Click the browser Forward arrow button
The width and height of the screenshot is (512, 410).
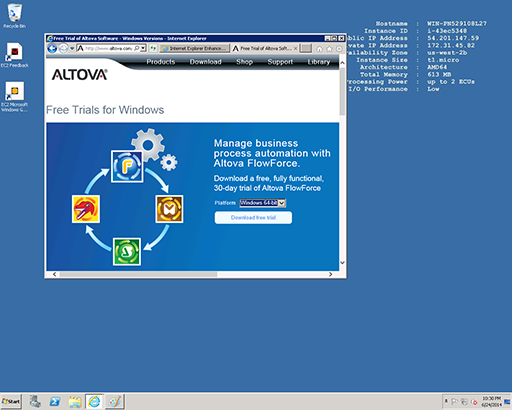coord(63,49)
